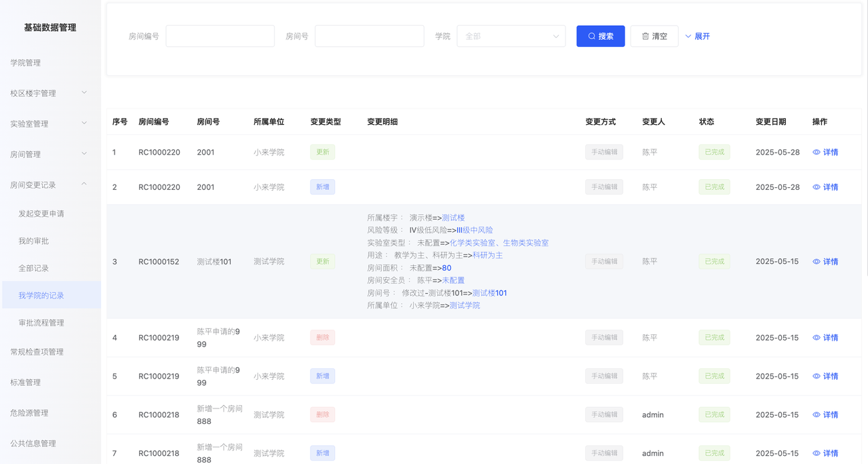The image size is (868, 464).
Task: Click the eye icon in row 3
Action: coord(816,262)
